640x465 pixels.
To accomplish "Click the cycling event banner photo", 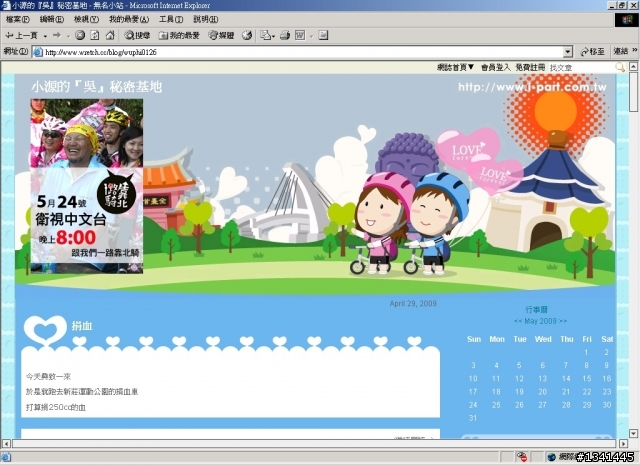I will [x=87, y=186].
